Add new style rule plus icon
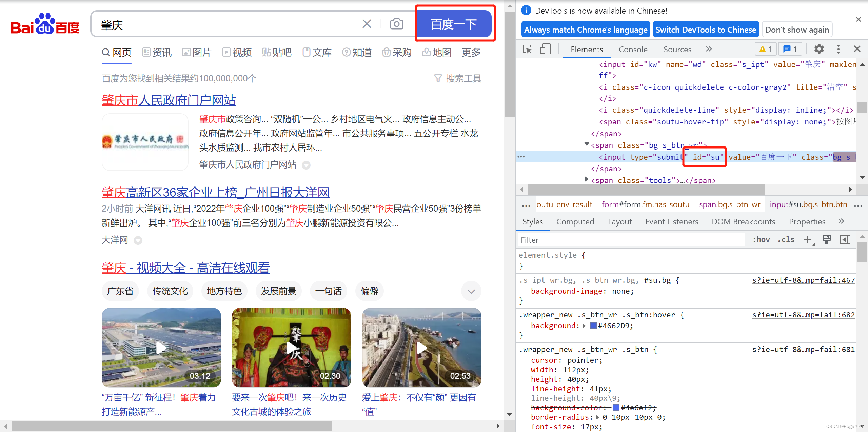Screen dimensions: 868x432 point(808,240)
